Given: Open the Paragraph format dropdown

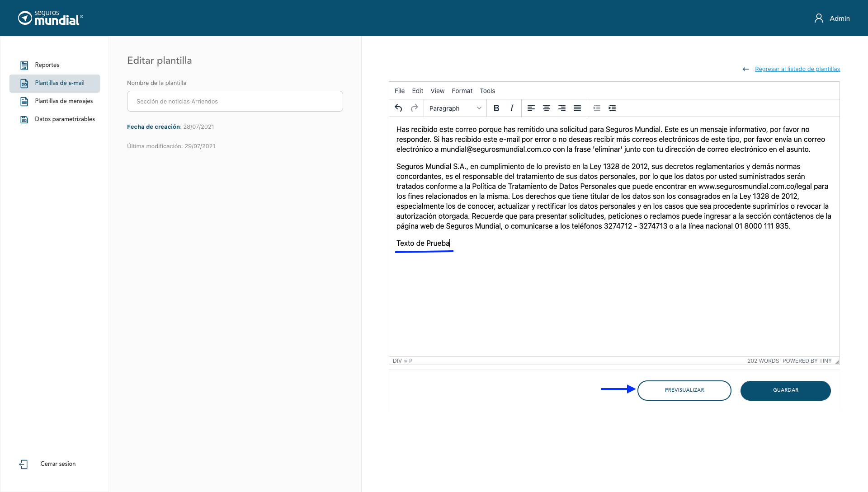Looking at the screenshot, I should pyautogui.click(x=455, y=108).
